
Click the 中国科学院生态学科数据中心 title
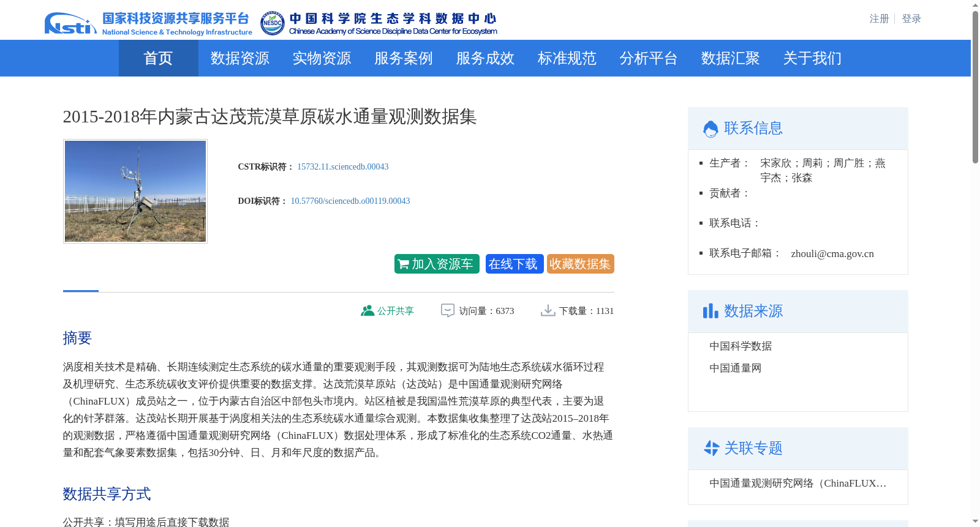pyautogui.click(x=393, y=18)
